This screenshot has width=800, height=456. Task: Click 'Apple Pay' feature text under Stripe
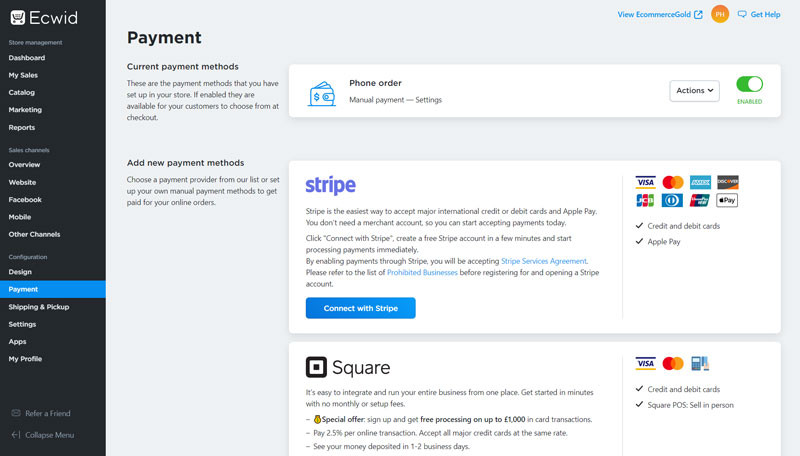click(664, 242)
